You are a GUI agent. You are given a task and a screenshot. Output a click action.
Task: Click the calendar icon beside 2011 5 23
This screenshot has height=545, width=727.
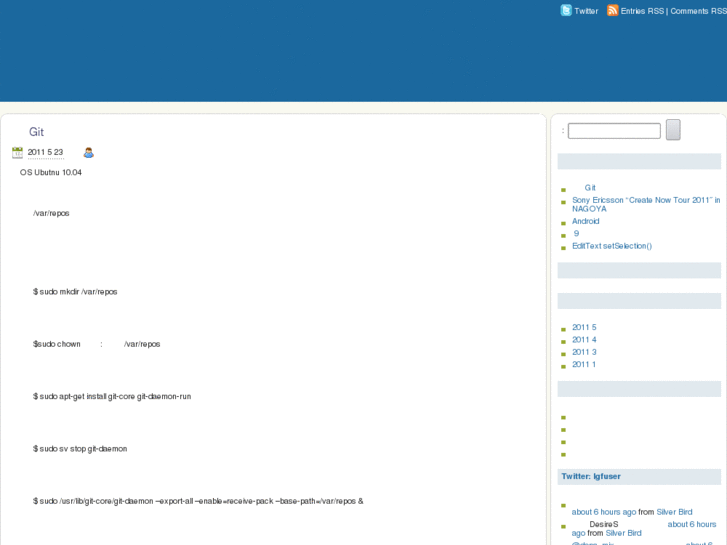17,152
